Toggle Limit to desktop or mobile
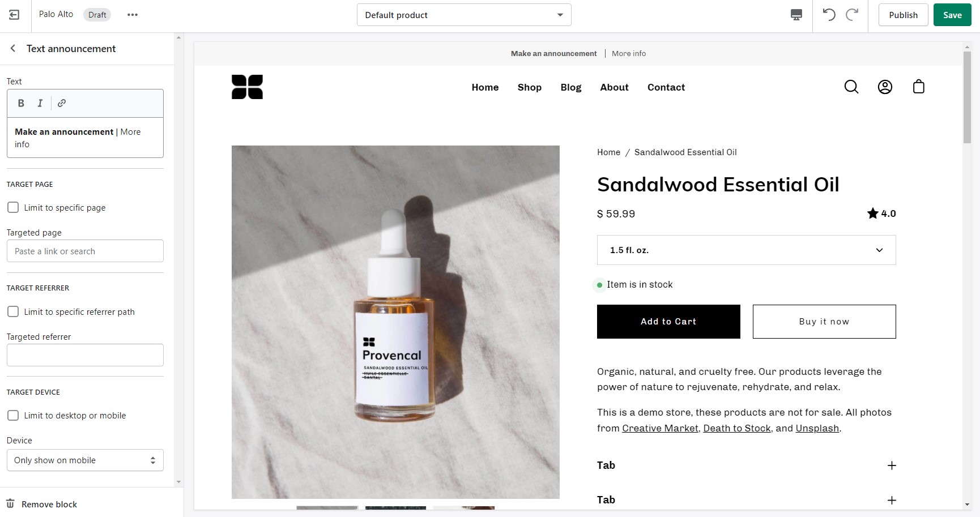 13,415
